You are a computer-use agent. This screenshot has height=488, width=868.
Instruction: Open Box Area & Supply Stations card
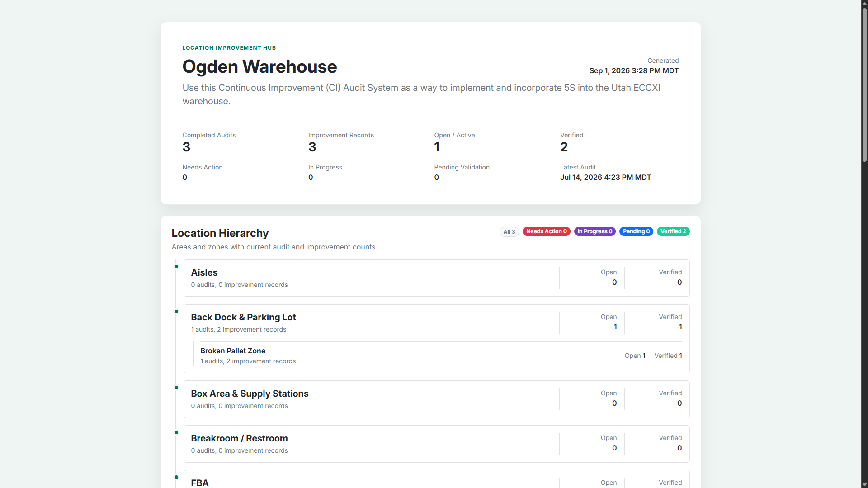tap(436, 399)
